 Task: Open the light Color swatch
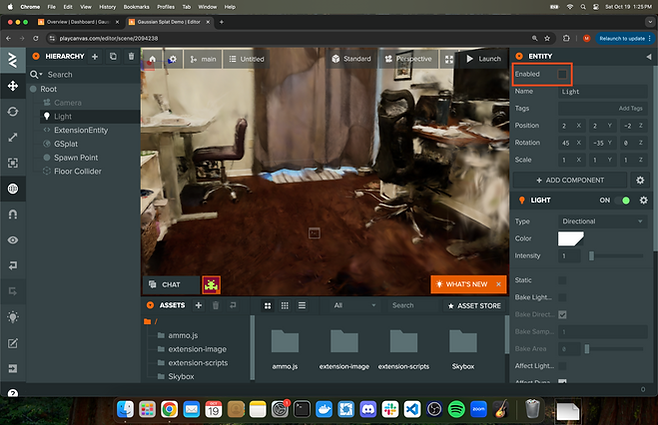click(x=571, y=238)
